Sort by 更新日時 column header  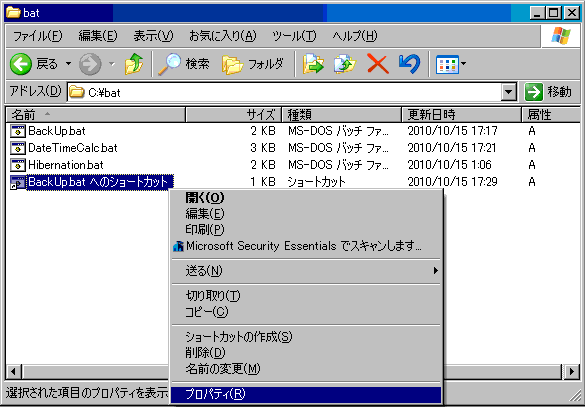tap(462, 115)
